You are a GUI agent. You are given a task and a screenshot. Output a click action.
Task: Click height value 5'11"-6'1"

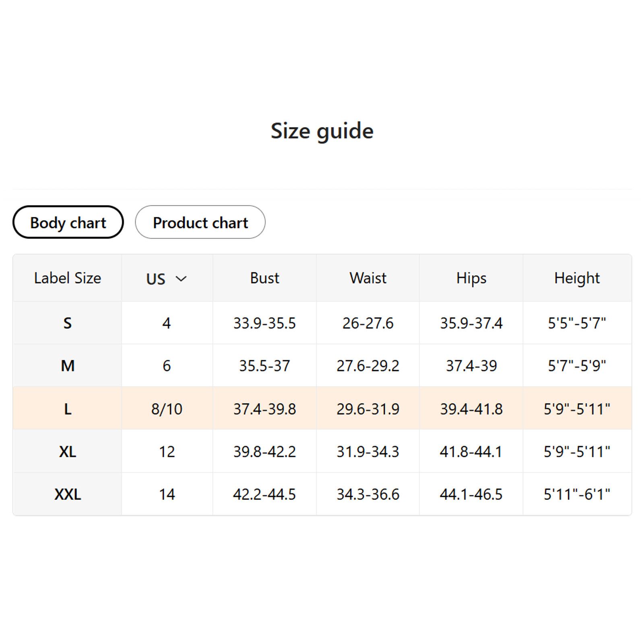[x=577, y=494]
